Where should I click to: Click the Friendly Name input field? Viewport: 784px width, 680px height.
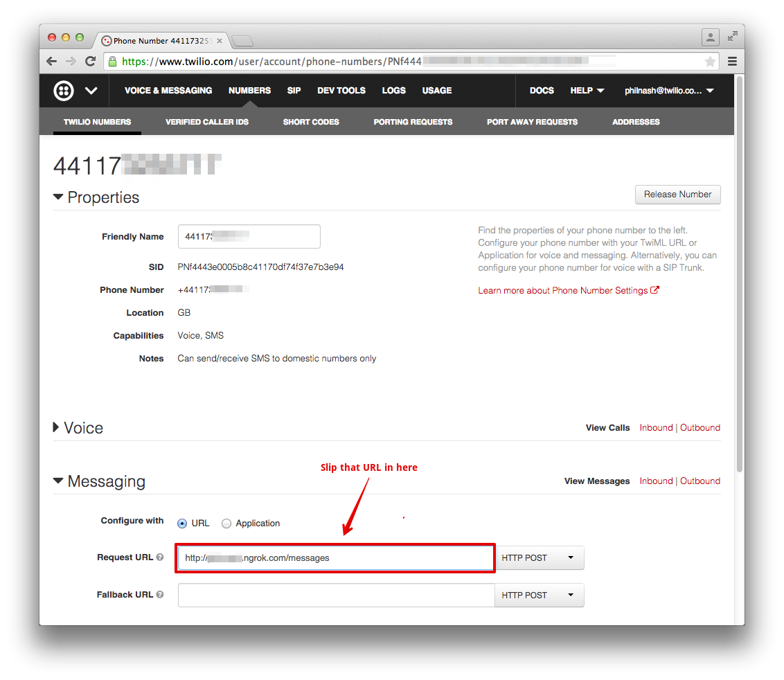(249, 237)
